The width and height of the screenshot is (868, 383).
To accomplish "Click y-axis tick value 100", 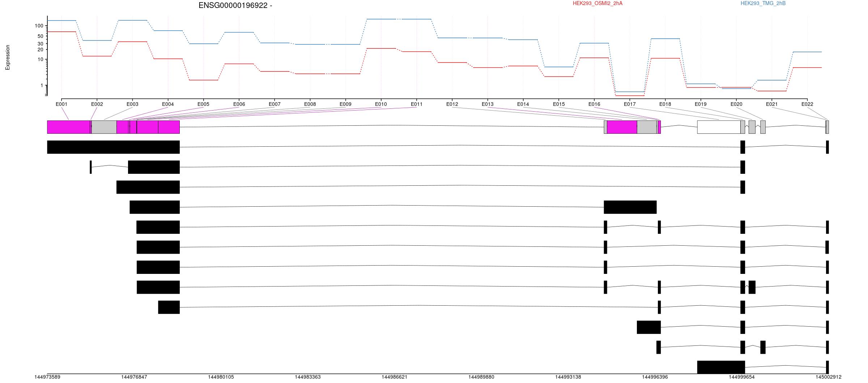I will point(39,26).
